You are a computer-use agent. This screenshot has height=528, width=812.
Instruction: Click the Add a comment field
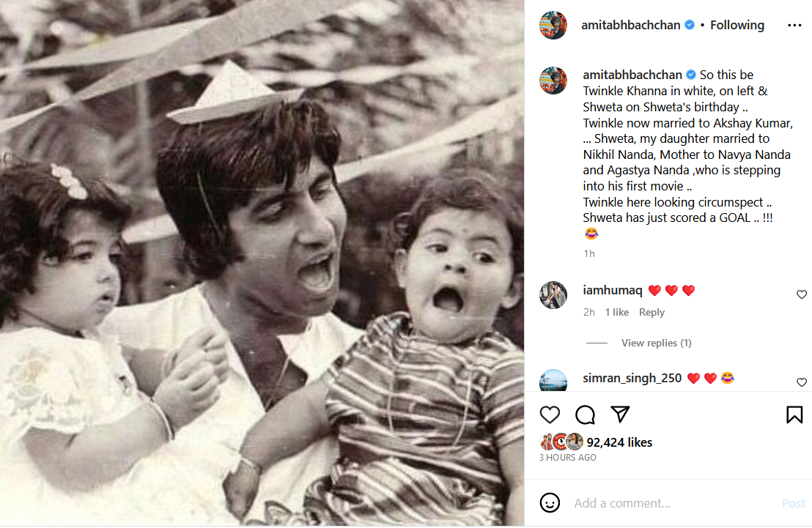[660, 503]
